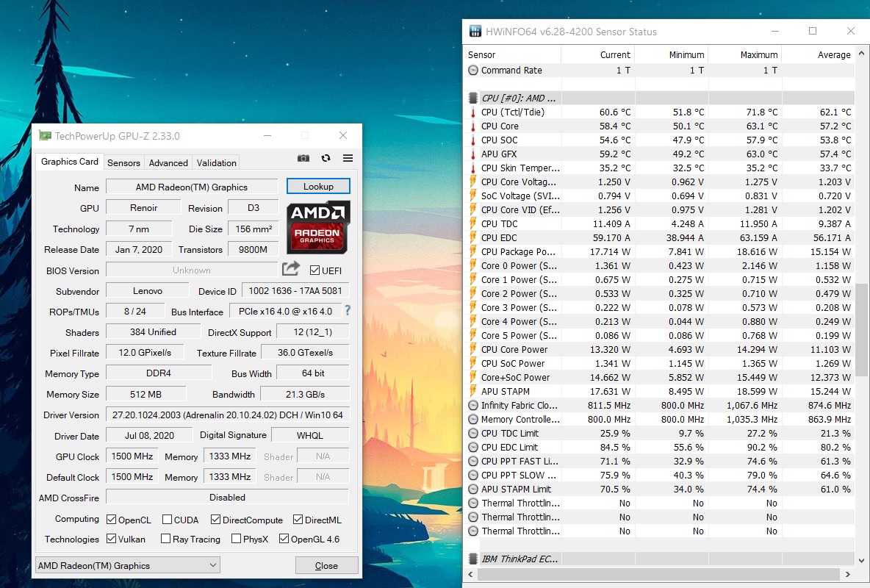Click the clock icon for Infinity Fabric Clock
The width and height of the screenshot is (870, 588).
pos(473,405)
